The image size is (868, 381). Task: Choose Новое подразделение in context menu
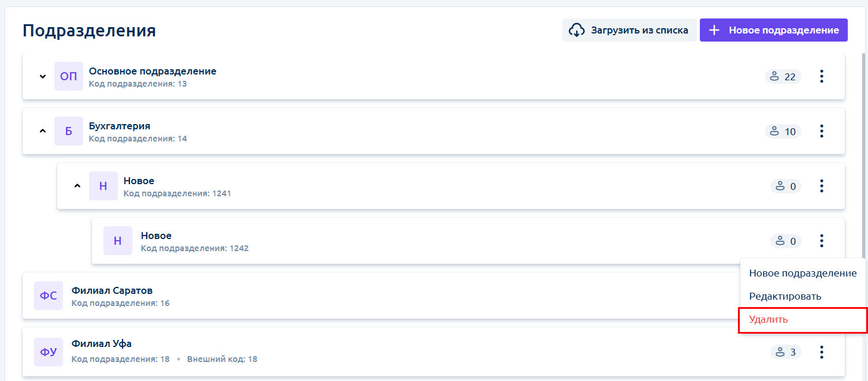pyautogui.click(x=803, y=273)
